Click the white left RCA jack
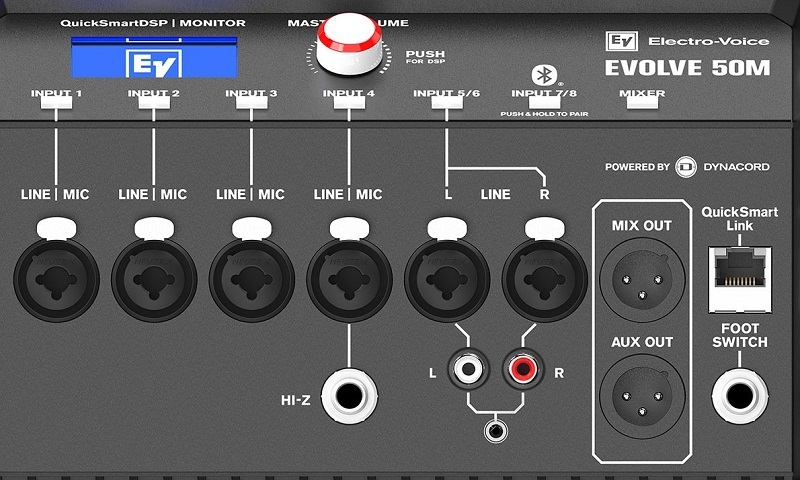 [468, 368]
